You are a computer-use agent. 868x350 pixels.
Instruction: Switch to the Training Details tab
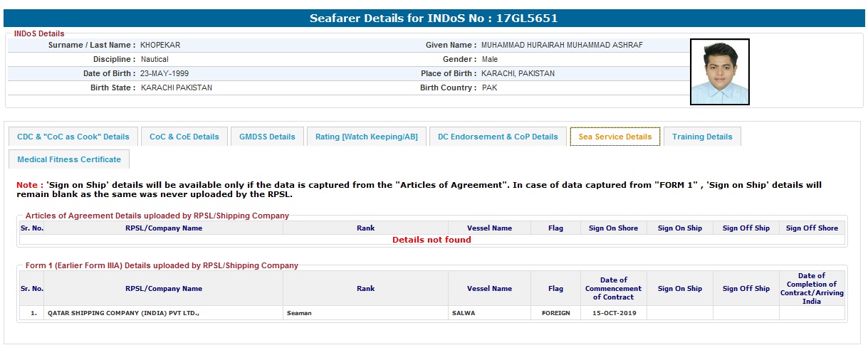pos(701,137)
